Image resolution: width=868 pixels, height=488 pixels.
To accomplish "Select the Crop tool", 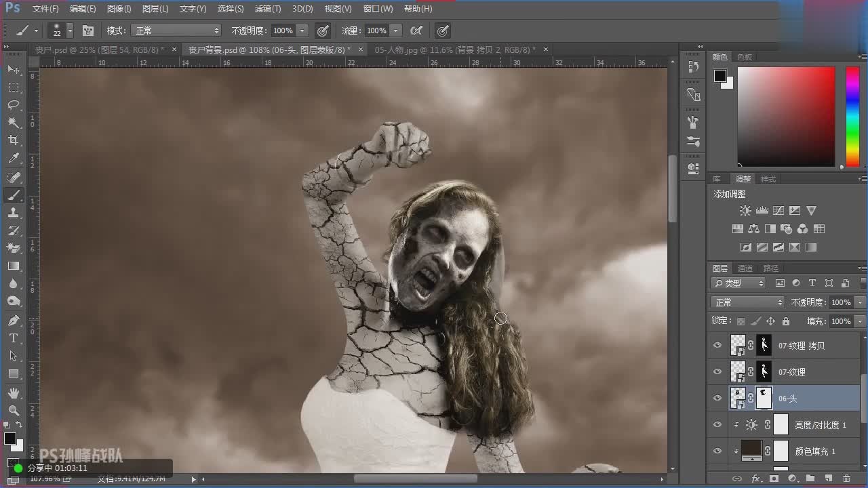I will 14,140.
